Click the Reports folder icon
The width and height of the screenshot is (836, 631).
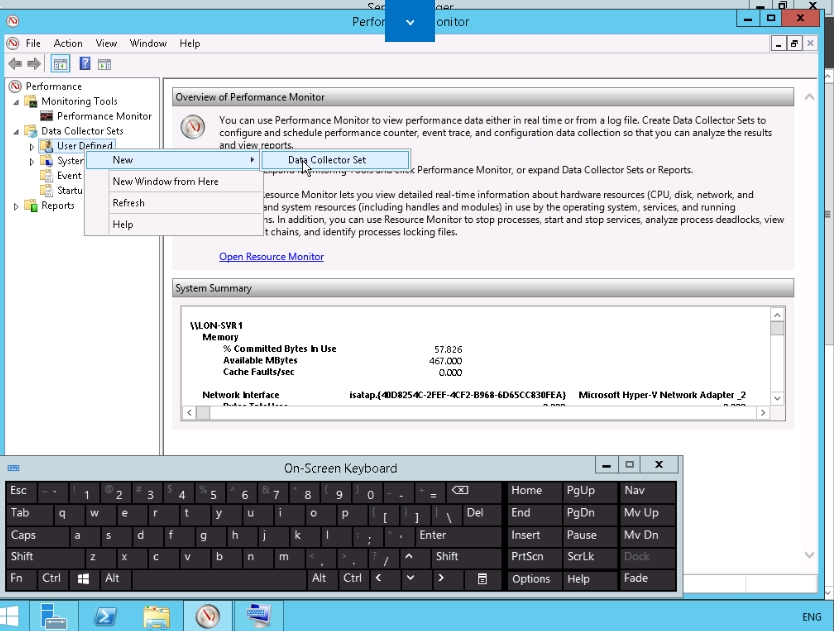tap(31, 206)
